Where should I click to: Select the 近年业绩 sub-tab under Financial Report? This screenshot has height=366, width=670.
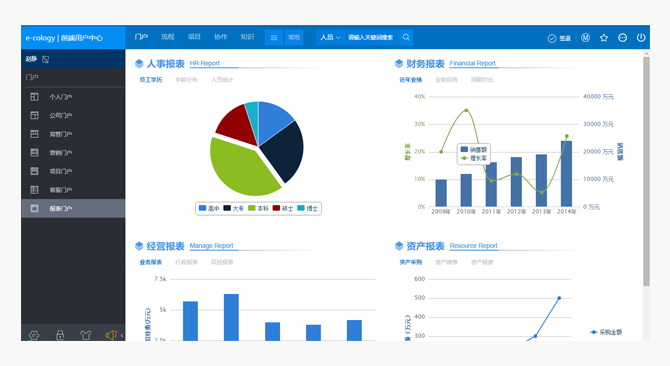point(411,80)
